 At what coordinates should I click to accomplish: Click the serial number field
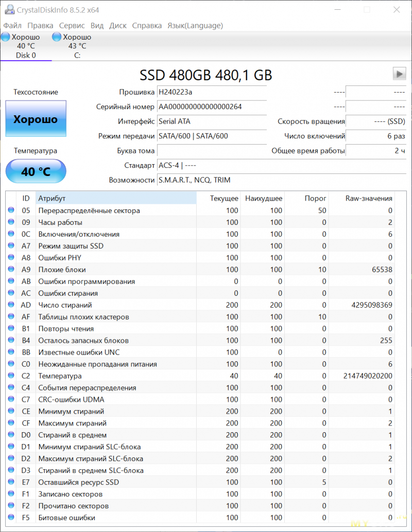(212, 107)
